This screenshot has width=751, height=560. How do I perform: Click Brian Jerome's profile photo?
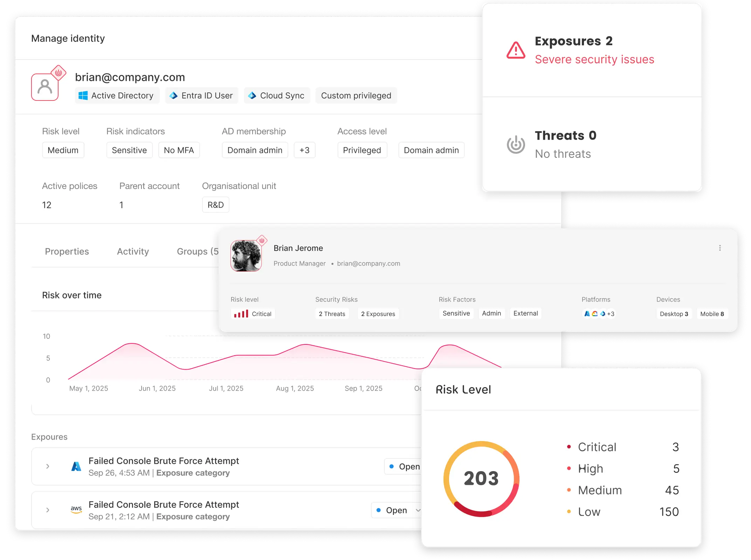246,255
